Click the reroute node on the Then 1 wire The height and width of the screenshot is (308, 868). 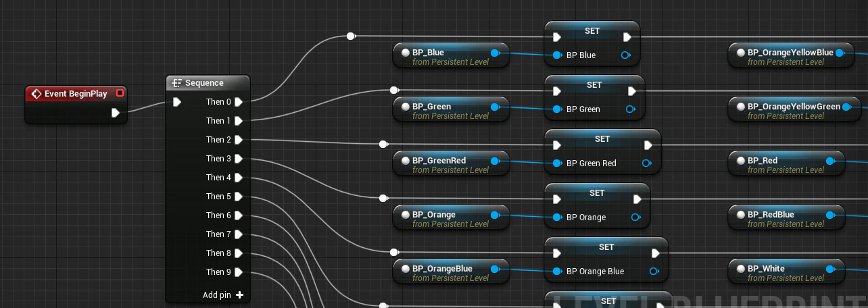click(x=394, y=90)
